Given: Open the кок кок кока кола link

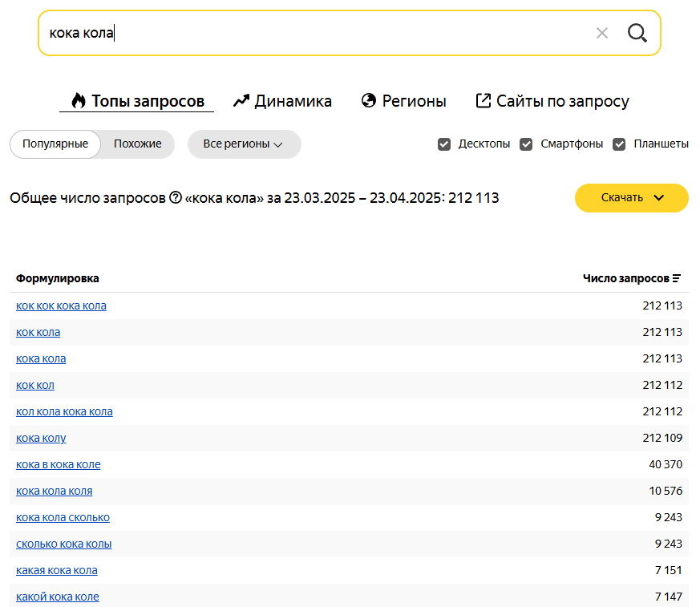Looking at the screenshot, I should point(61,306).
